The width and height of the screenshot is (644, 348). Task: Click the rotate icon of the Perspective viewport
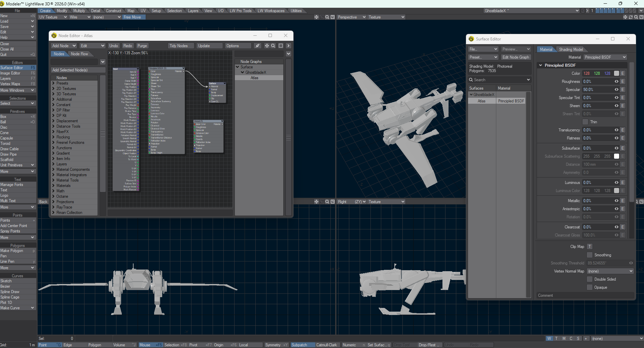pos(631,17)
